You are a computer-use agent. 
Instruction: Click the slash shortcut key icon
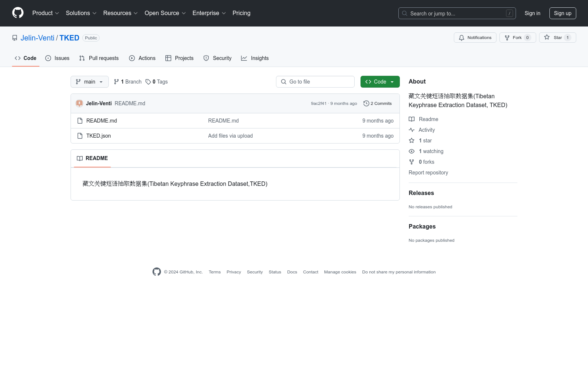[x=509, y=13]
